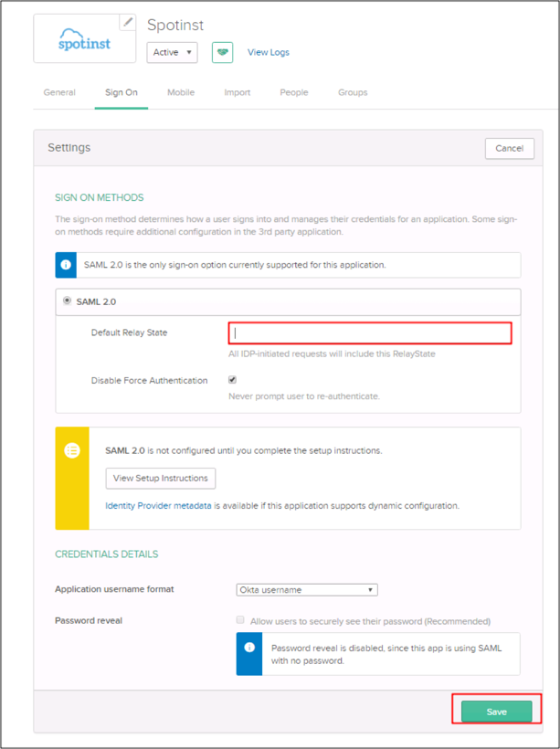
Task: Open the Mobile tab
Action: click(181, 92)
